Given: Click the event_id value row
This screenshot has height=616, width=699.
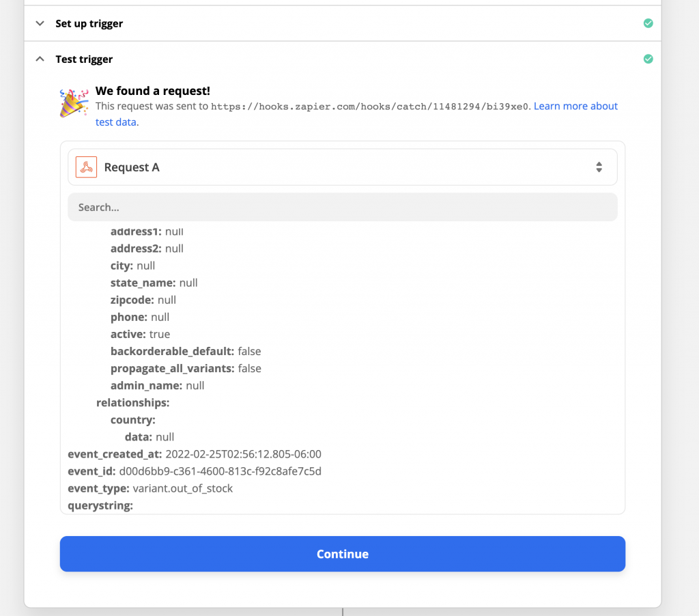Looking at the screenshot, I should [195, 471].
